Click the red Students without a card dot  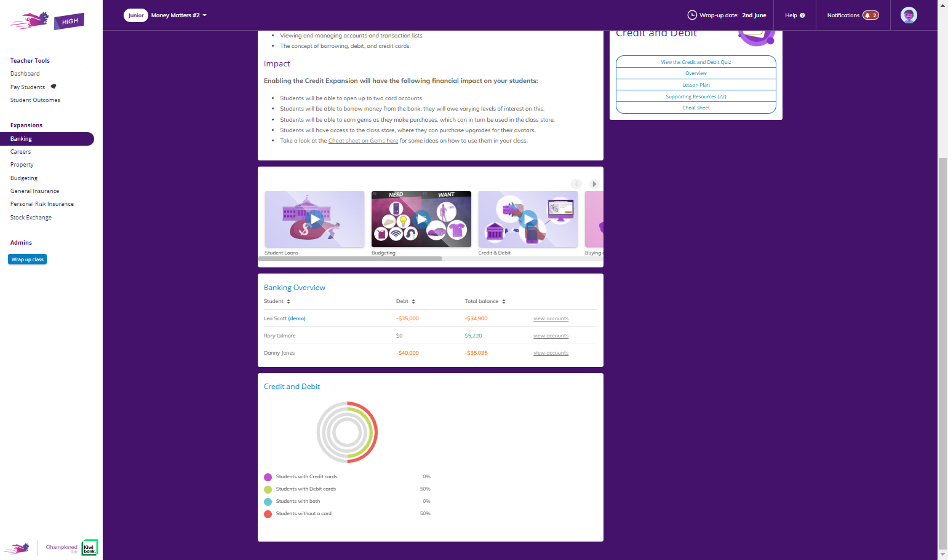pos(268,514)
